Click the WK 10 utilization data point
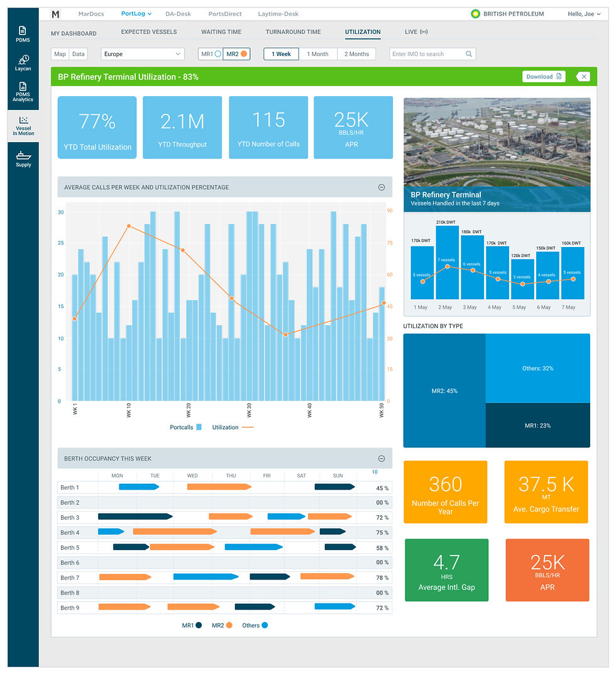This screenshot has height=675, width=616. (129, 226)
